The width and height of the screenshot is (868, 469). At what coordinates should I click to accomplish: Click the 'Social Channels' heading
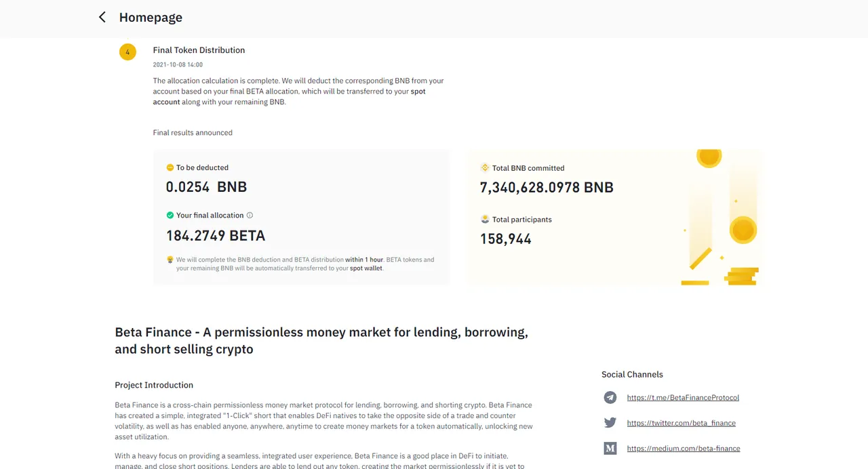(632, 374)
